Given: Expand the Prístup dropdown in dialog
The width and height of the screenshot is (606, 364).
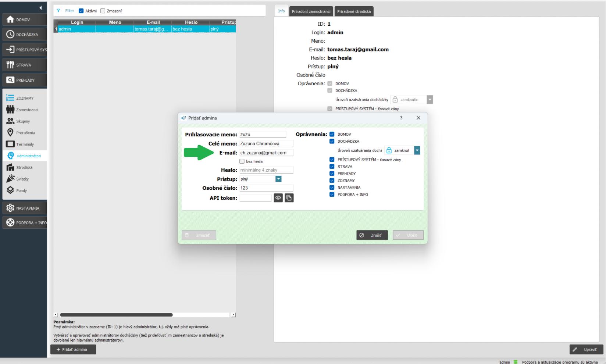Looking at the screenshot, I should pyautogui.click(x=278, y=179).
